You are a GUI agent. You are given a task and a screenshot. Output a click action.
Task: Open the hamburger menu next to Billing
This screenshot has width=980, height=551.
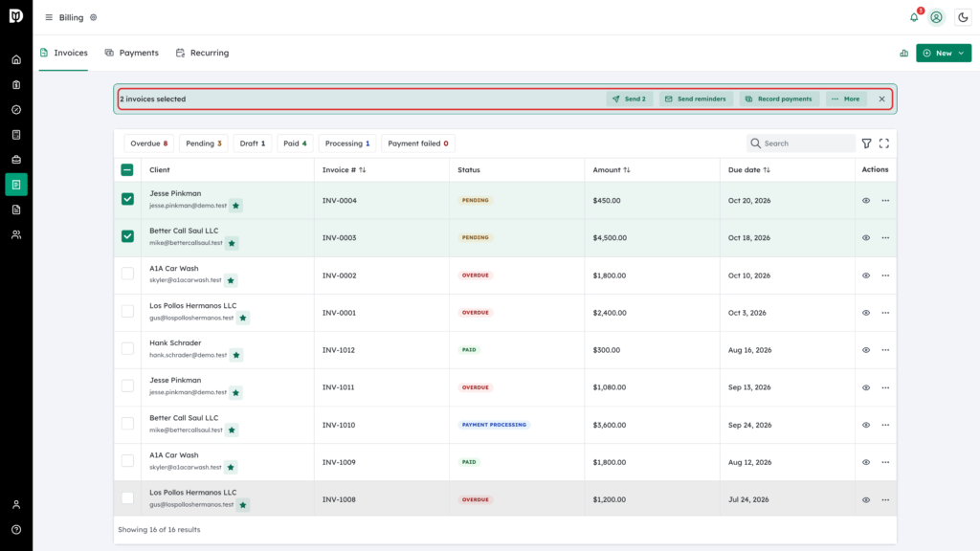tap(49, 17)
